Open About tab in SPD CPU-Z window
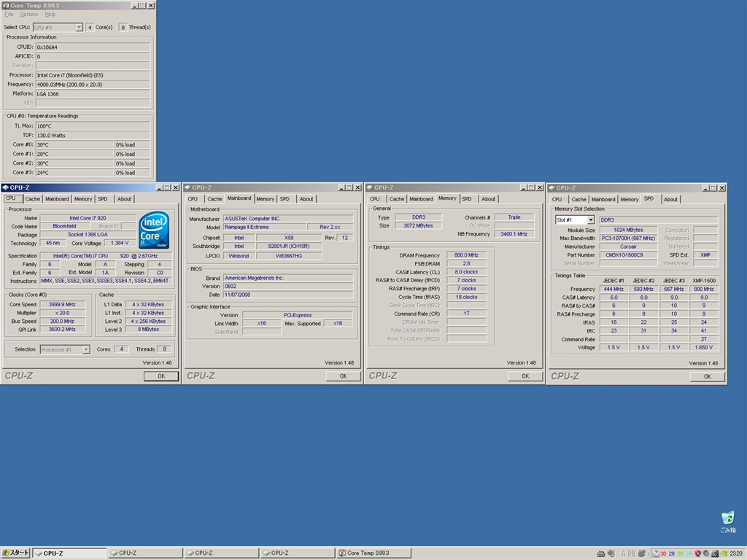The image size is (747, 560). tap(670, 199)
